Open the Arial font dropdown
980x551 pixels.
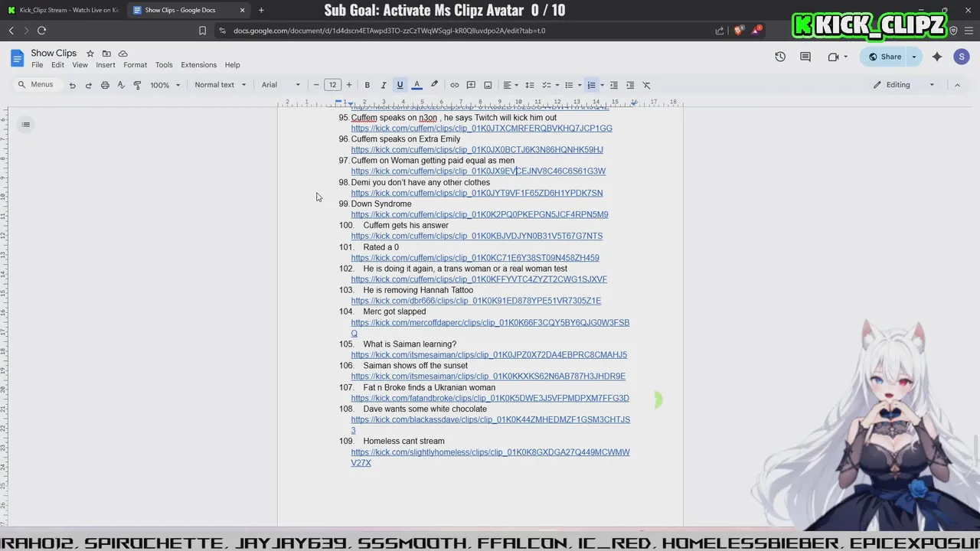point(281,85)
